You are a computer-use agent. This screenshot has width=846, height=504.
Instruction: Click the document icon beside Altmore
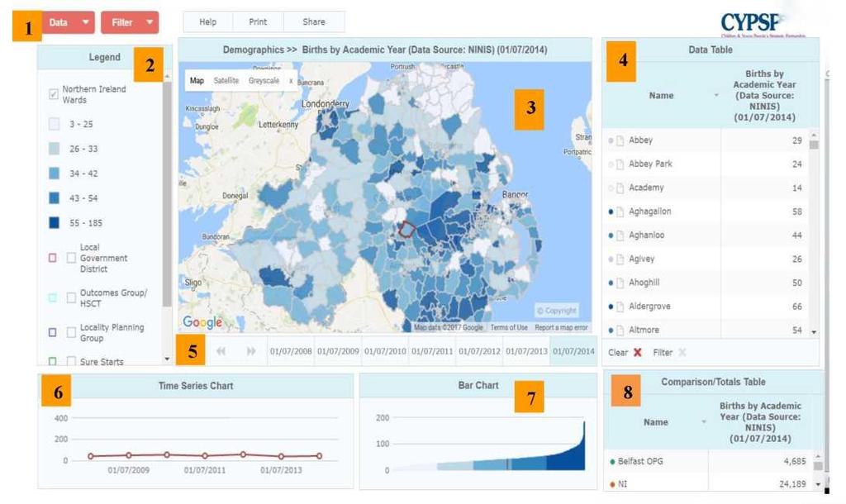coord(620,330)
